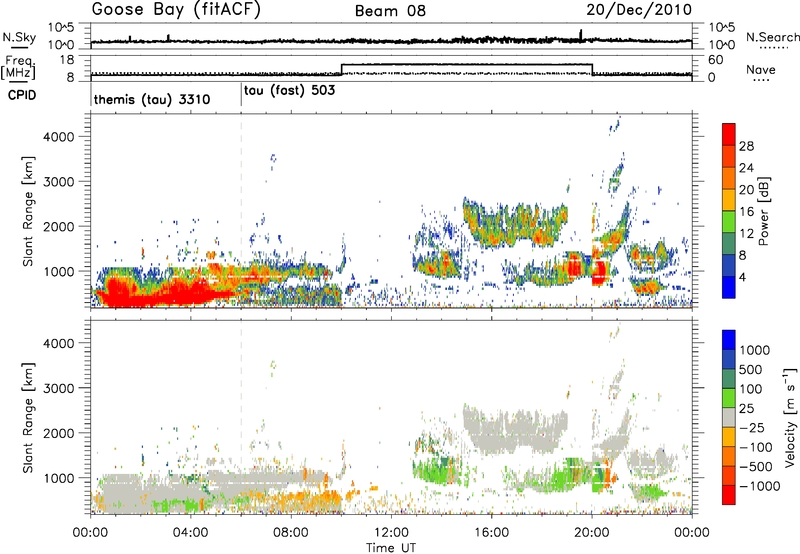Click the '-1000' value on velocity color bar
Screen dimensions: 800x554
(760, 486)
